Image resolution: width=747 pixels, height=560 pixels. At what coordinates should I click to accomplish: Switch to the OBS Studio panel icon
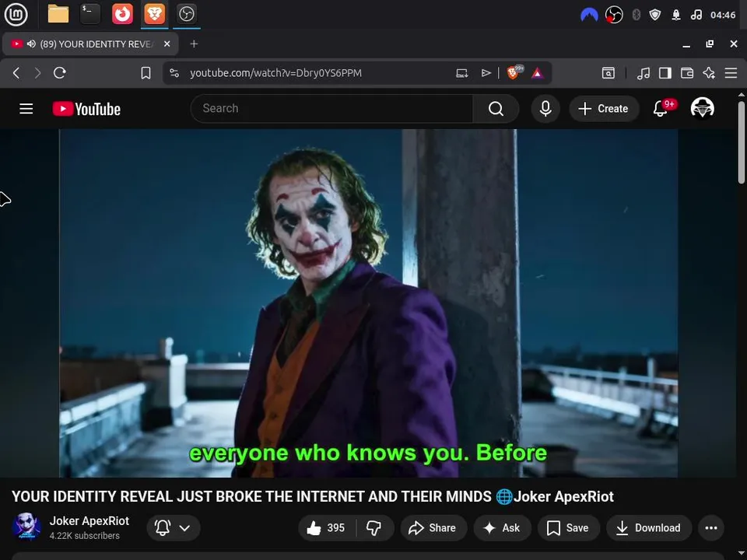tap(186, 14)
